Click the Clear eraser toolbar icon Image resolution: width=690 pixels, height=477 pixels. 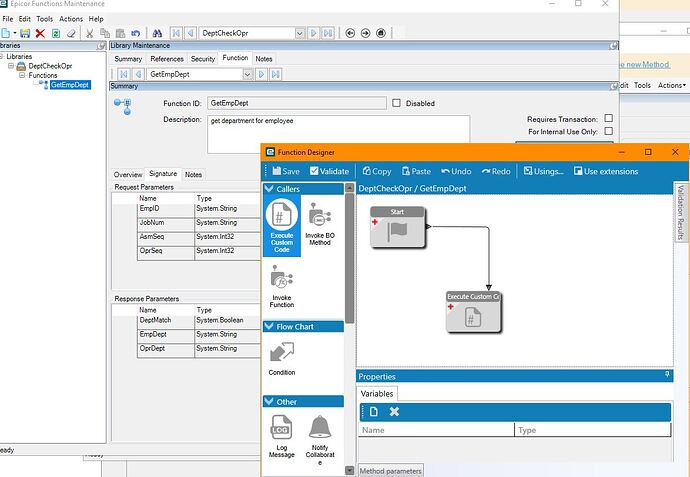[71, 33]
